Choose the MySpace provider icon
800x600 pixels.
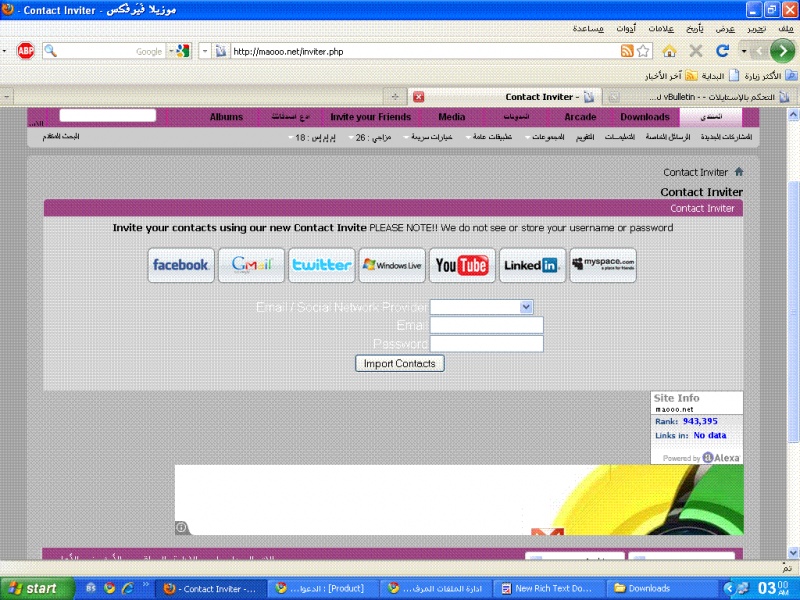(602, 265)
